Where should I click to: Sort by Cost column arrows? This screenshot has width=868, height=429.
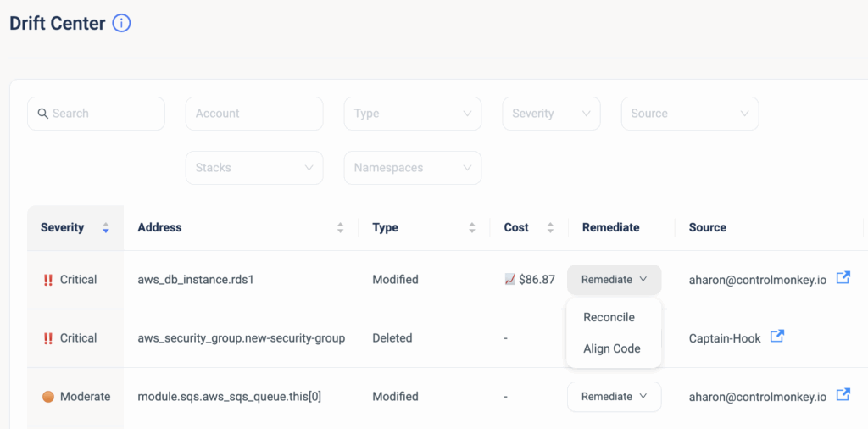pyautogui.click(x=550, y=227)
